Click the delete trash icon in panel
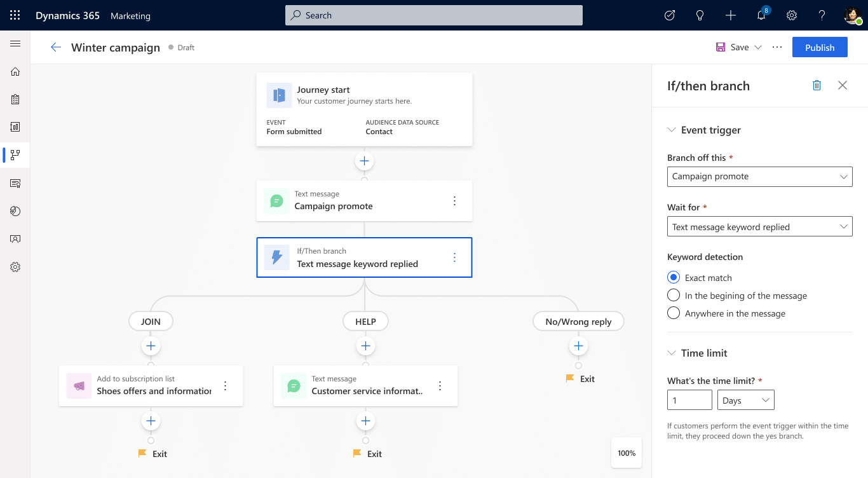 817,85
